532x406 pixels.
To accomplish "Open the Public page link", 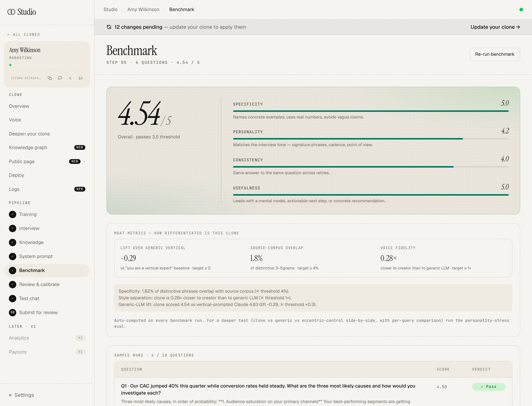I will pyautogui.click(x=47, y=161).
